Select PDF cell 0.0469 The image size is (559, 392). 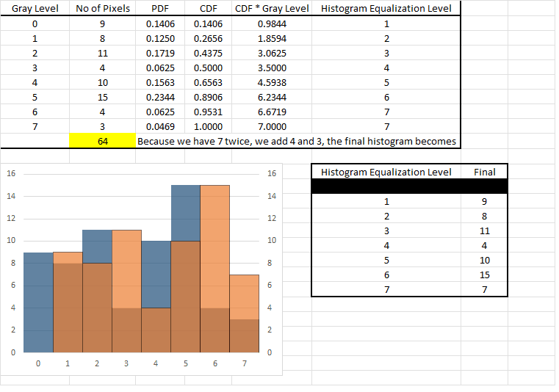pos(160,126)
